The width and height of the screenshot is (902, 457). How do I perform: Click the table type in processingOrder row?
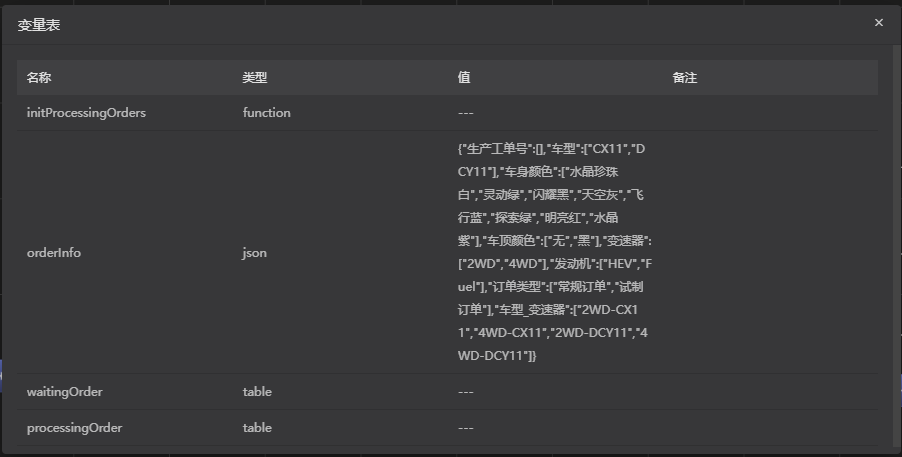click(x=257, y=428)
